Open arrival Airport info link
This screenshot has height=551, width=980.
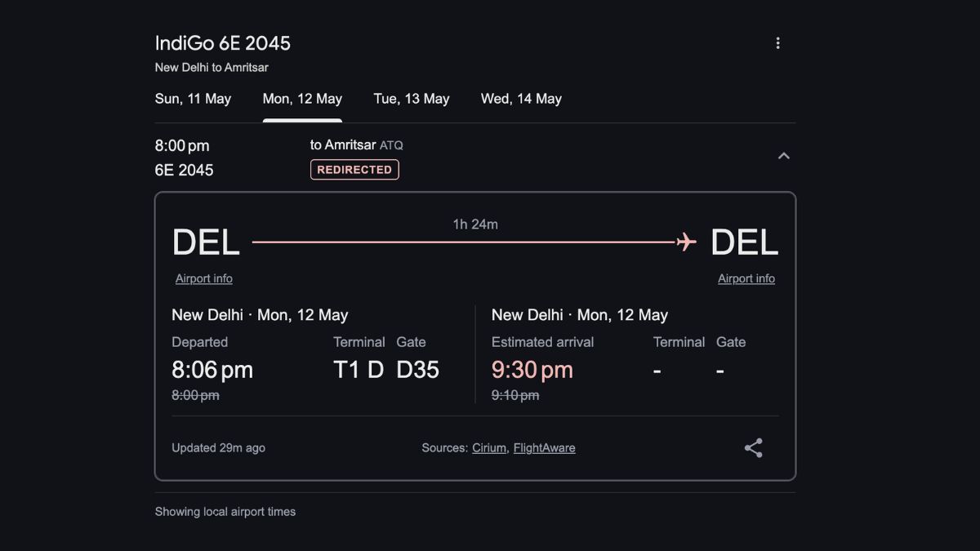(x=746, y=278)
